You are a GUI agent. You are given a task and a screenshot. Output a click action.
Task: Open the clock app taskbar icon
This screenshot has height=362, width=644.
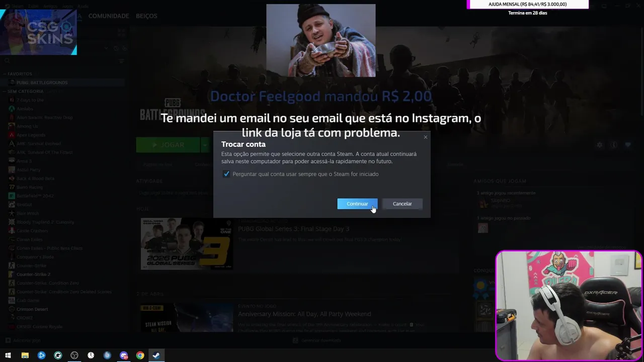pos(91,355)
